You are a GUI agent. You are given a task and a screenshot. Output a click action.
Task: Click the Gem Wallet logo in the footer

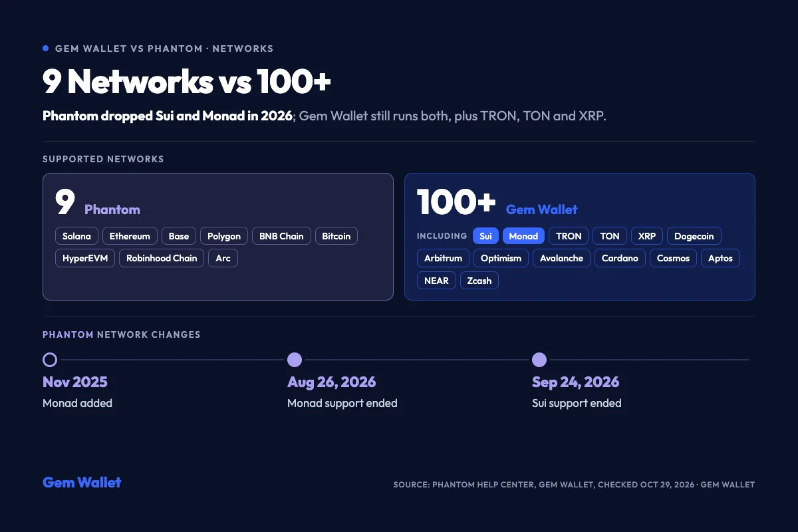coord(82,482)
